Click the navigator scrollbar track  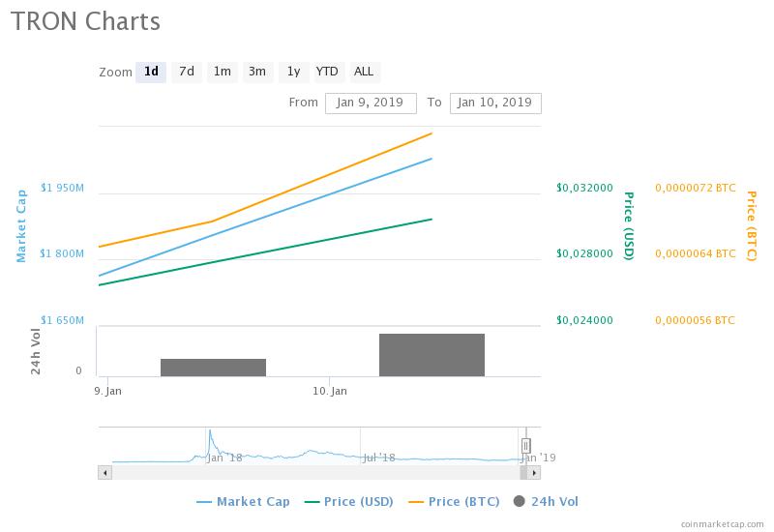coord(316,473)
